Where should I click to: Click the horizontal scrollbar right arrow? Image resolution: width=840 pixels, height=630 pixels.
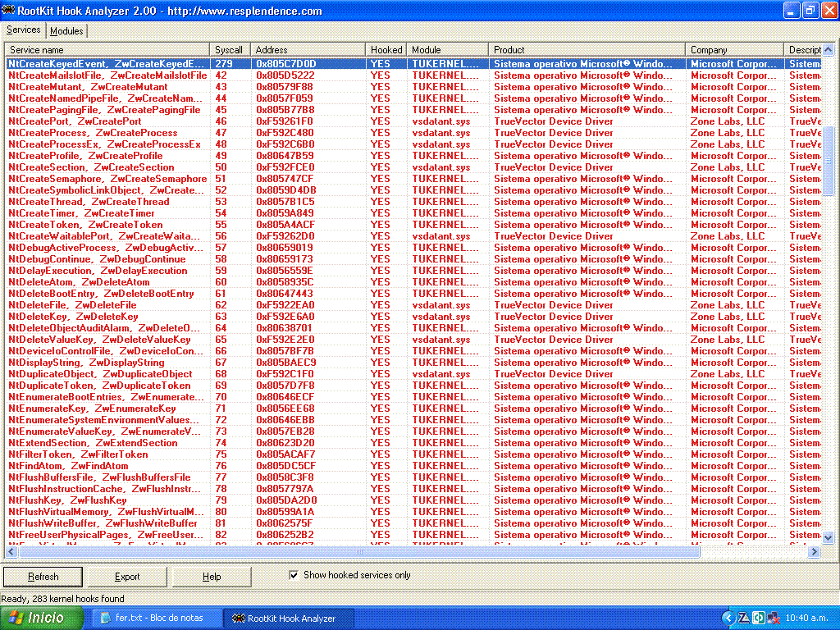pos(815,551)
